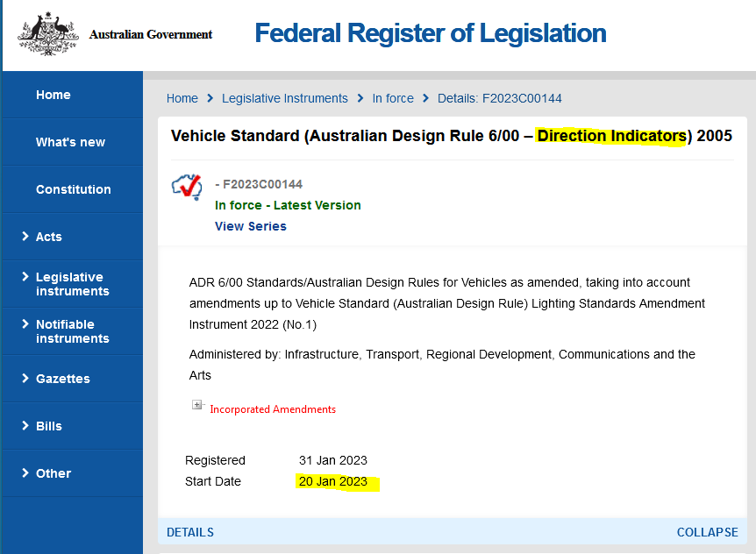Click the Australian Government wordmark text
The height and width of the screenshot is (554, 756).
pyautogui.click(x=151, y=34)
